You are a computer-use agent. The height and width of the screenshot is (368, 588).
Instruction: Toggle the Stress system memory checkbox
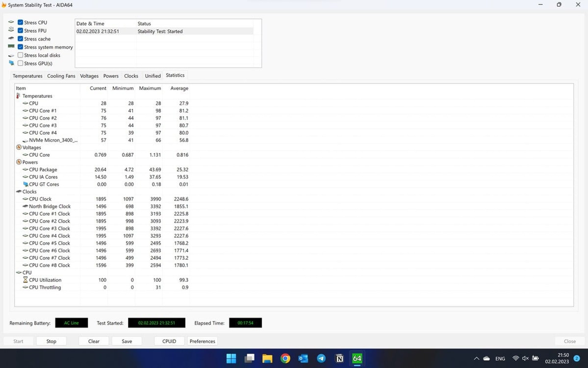click(x=20, y=47)
